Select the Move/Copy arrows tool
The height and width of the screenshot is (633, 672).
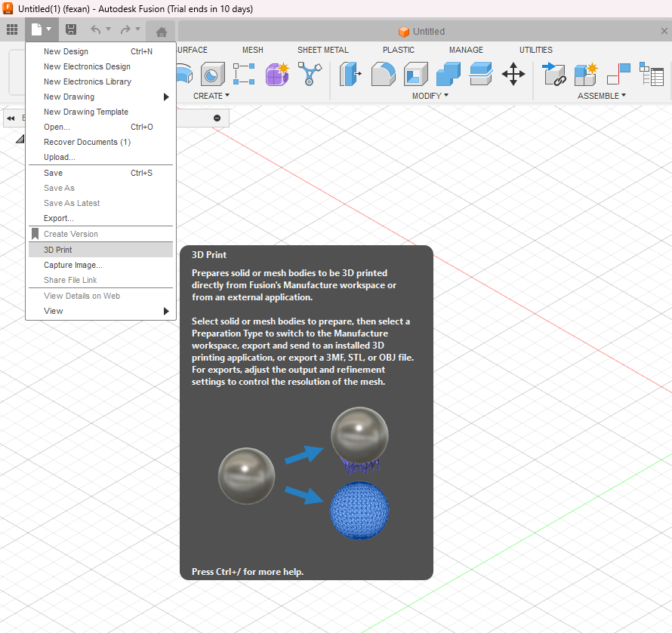click(513, 74)
